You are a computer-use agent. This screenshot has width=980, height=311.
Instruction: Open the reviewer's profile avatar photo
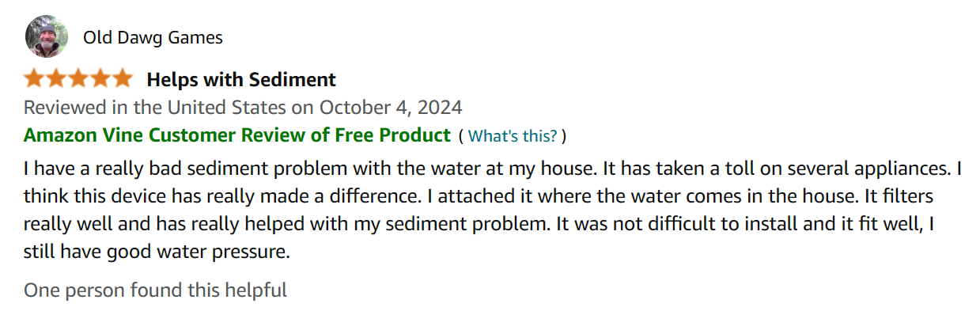(47, 36)
